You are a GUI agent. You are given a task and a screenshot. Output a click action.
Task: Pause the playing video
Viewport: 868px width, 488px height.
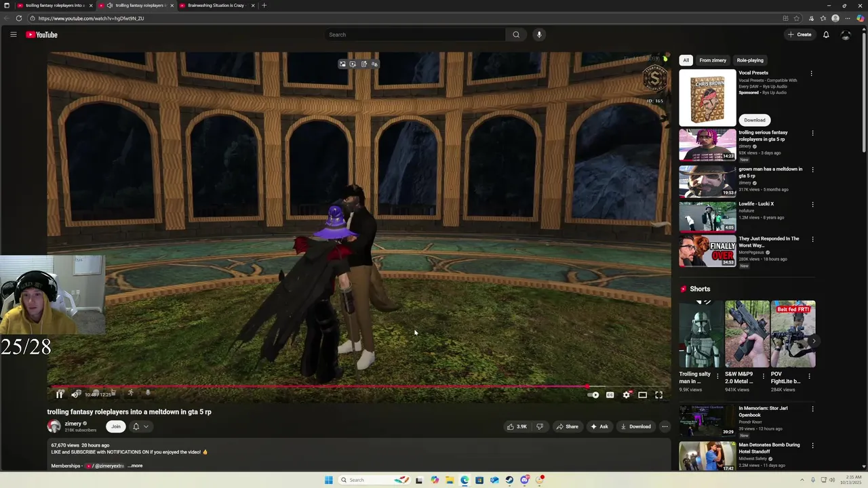pyautogui.click(x=60, y=394)
